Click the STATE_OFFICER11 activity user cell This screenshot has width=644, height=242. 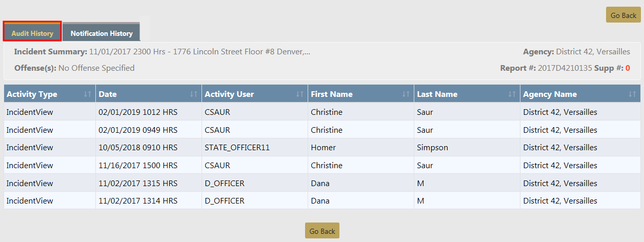pos(237,148)
